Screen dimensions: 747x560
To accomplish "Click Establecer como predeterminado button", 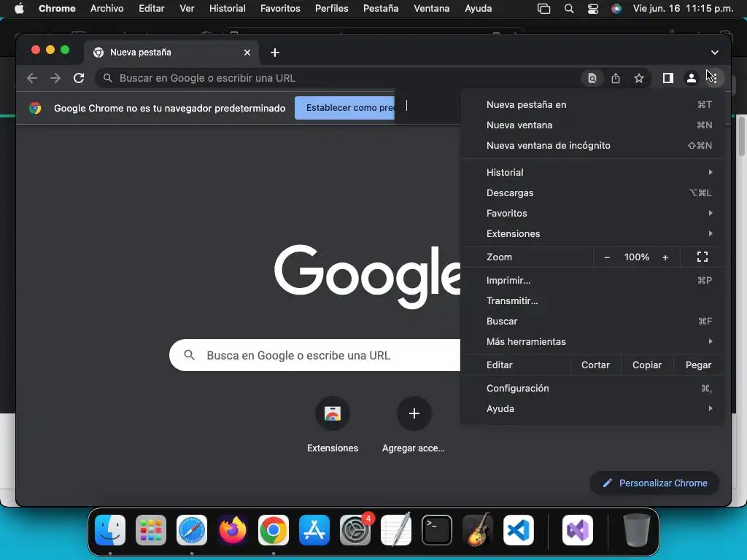I will pos(345,108).
